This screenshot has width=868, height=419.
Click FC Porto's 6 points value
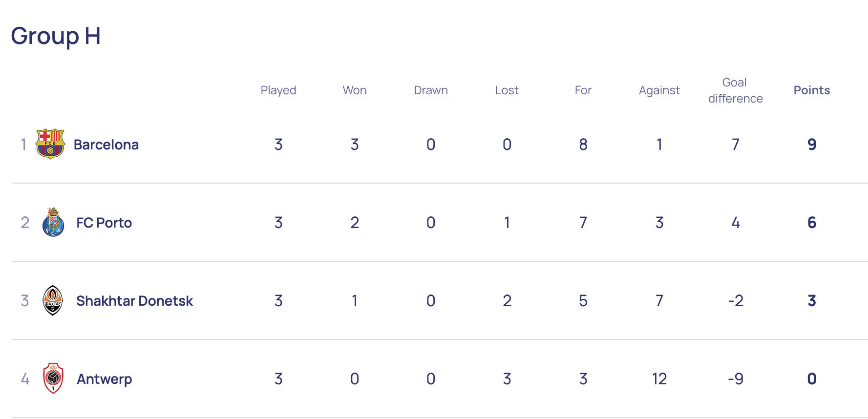812,223
